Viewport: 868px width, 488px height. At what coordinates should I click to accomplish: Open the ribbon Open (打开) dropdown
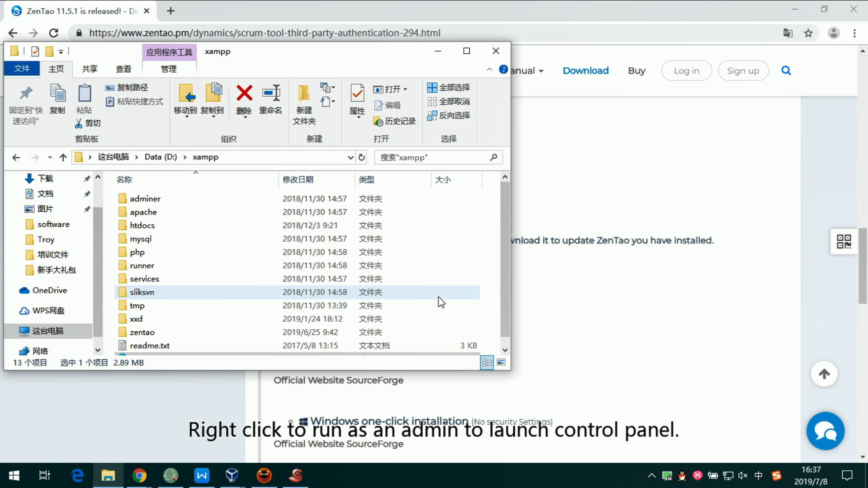tap(390, 89)
